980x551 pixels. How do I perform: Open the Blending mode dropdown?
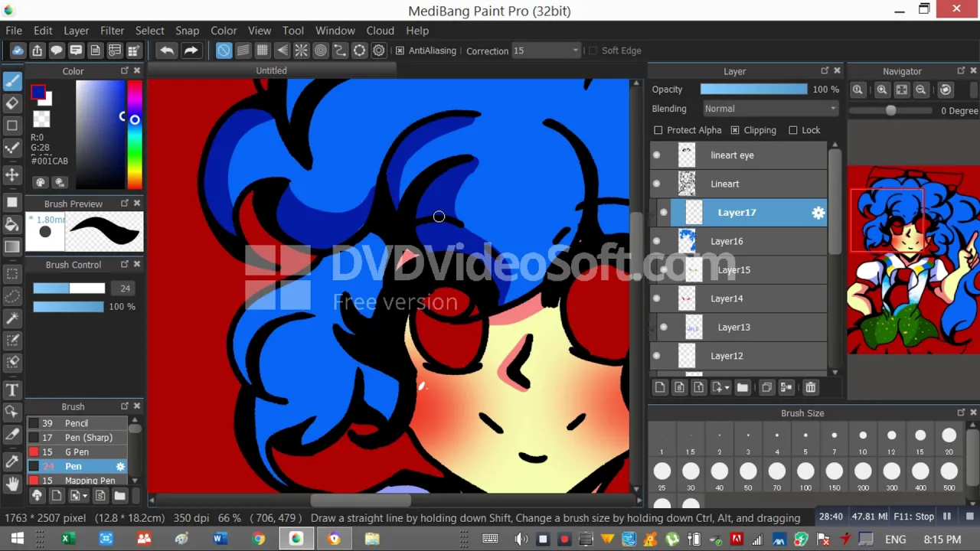[x=769, y=109]
